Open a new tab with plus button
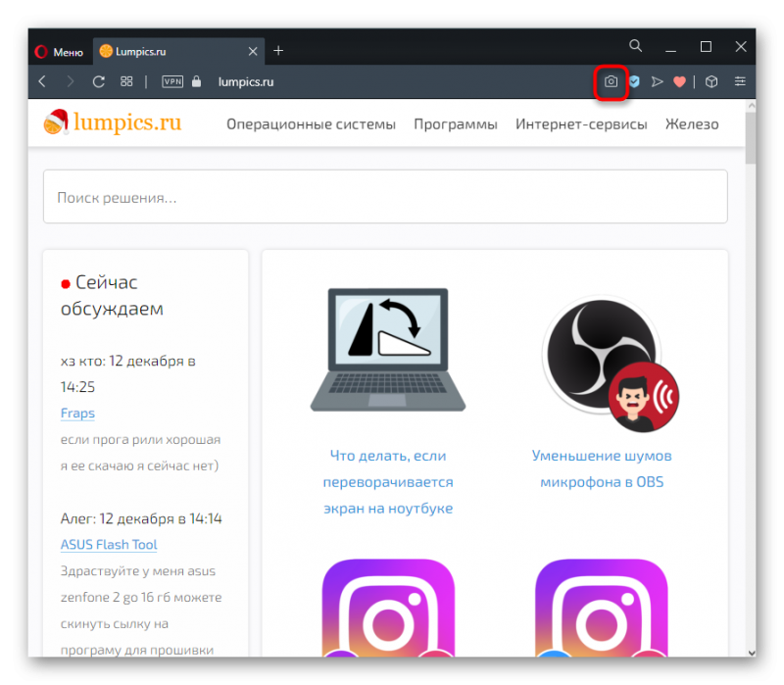The width and height of the screenshot is (784, 685). [x=278, y=51]
